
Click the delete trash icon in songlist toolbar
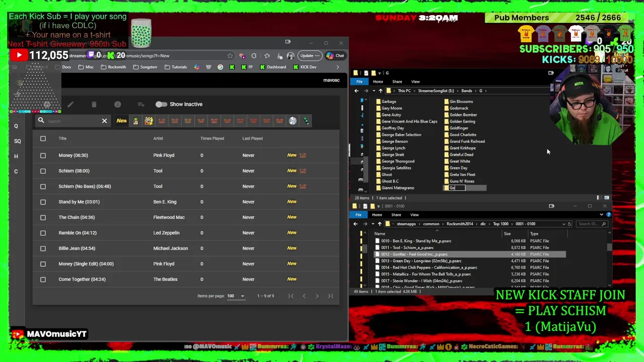coord(94,104)
